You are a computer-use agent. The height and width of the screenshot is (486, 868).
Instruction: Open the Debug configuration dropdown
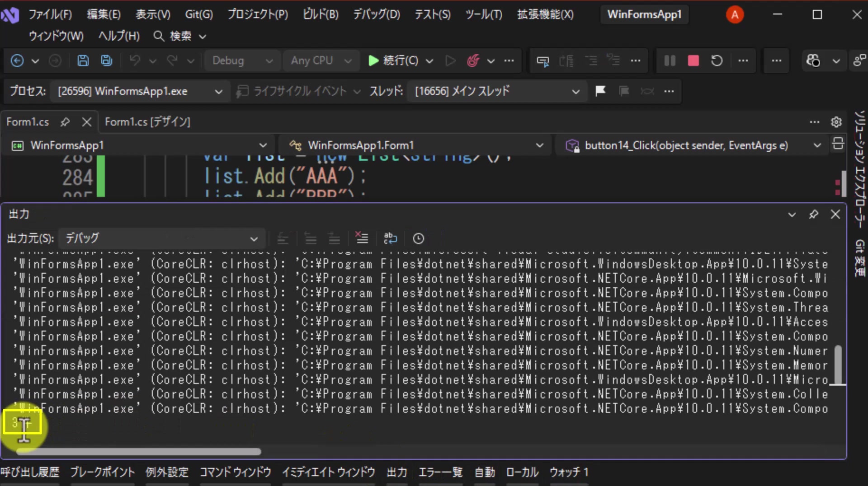tap(242, 61)
